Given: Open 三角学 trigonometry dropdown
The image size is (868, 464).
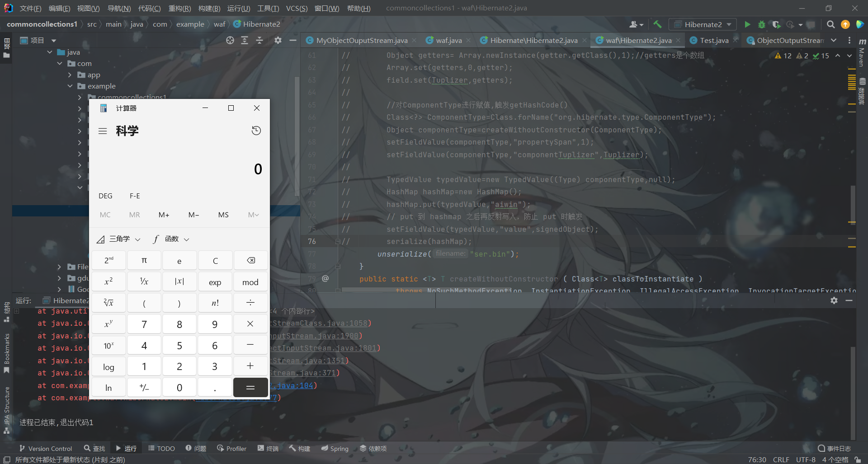Looking at the screenshot, I should pos(119,239).
